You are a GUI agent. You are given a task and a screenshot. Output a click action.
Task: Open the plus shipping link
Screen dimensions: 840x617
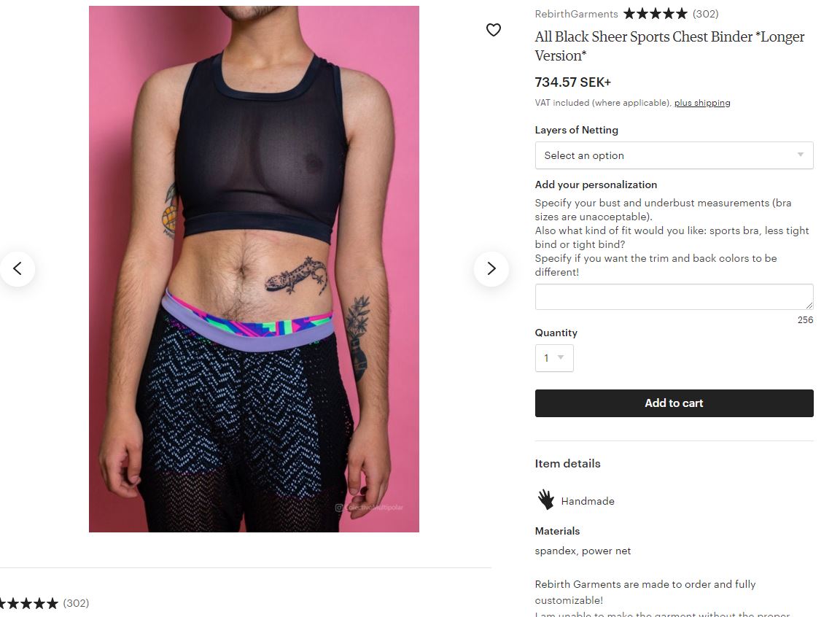tap(701, 103)
